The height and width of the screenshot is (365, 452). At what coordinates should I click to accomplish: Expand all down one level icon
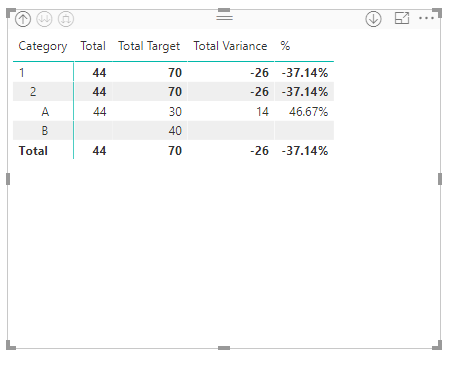click(x=66, y=19)
